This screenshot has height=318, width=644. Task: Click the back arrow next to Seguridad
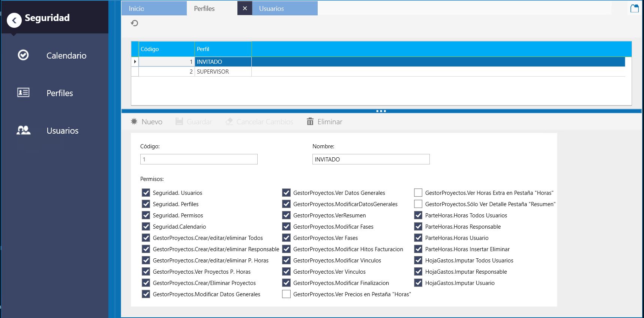click(14, 21)
